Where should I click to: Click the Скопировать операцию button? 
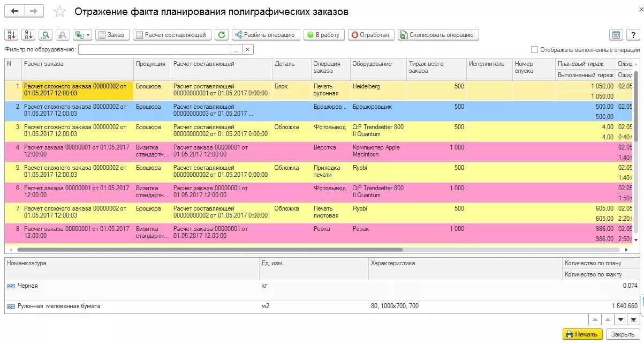pos(438,35)
